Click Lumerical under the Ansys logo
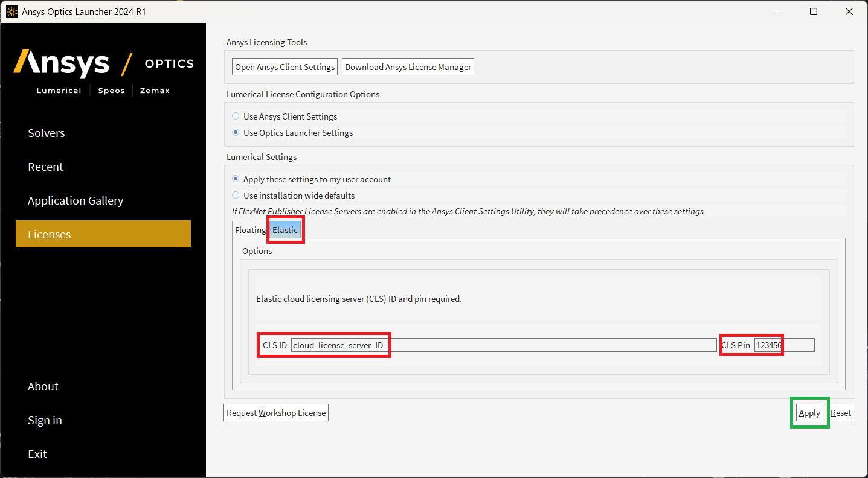This screenshot has width=868, height=478. pyautogui.click(x=59, y=91)
